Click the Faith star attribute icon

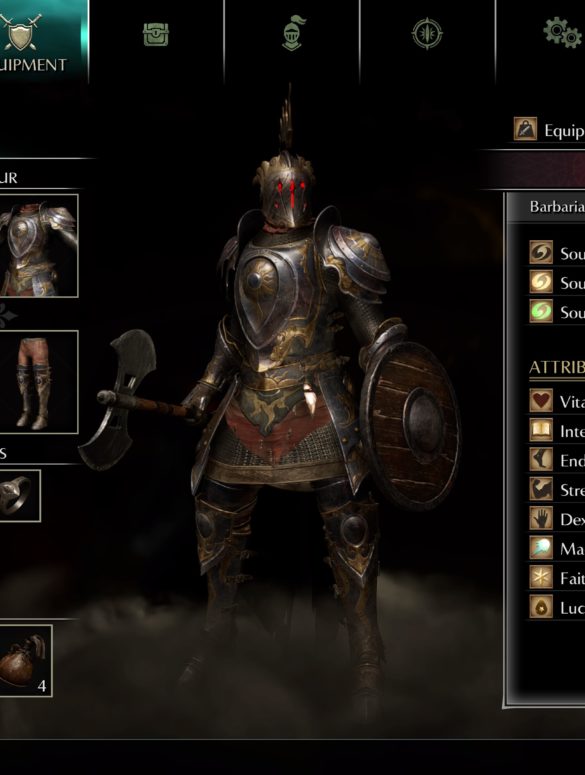pyautogui.click(x=541, y=577)
